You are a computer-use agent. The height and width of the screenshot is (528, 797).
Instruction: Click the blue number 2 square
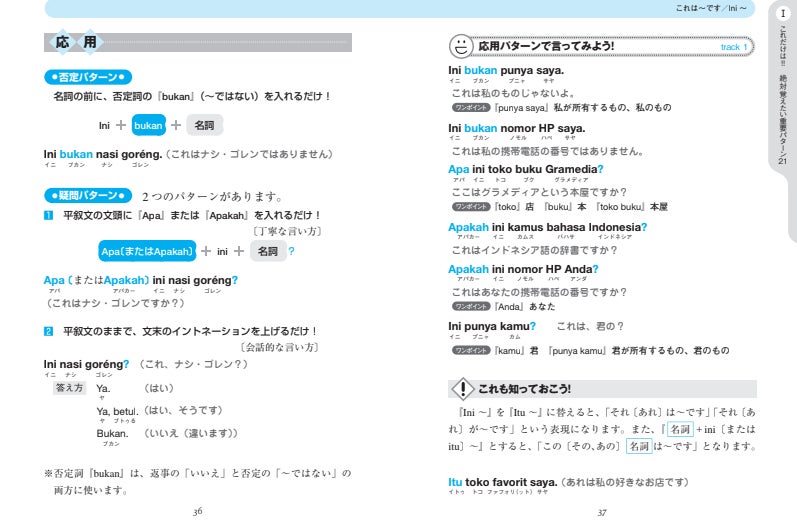pos(48,331)
